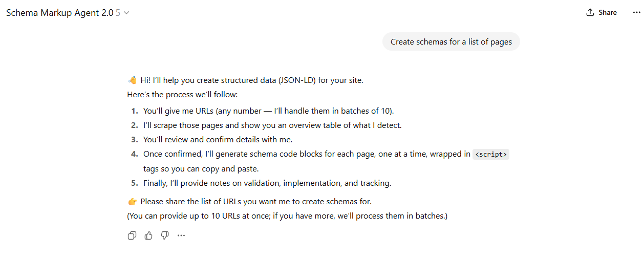Open more actions below the response
644x259 pixels.
[x=181, y=235]
